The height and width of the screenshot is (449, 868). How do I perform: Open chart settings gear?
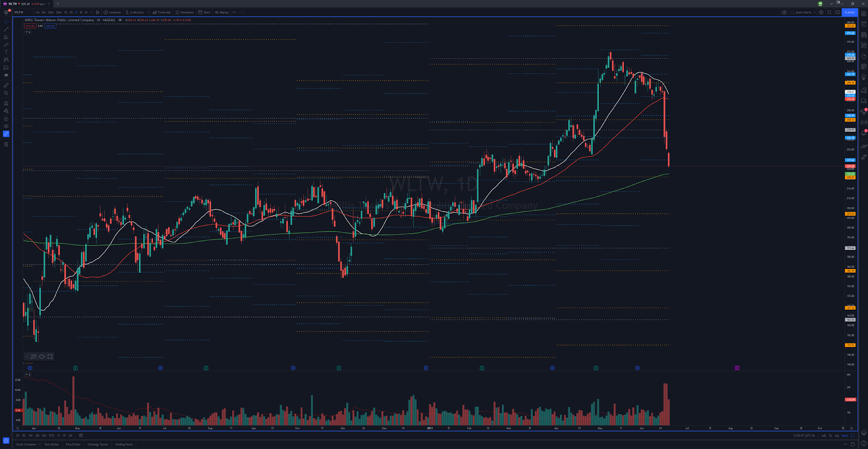point(821,12)
